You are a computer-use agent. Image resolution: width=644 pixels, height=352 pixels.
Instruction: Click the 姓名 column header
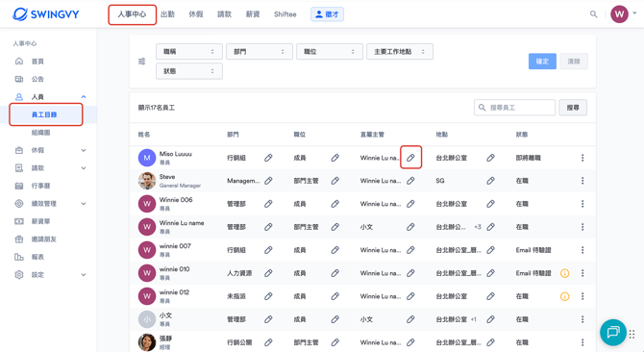point(144,135)
